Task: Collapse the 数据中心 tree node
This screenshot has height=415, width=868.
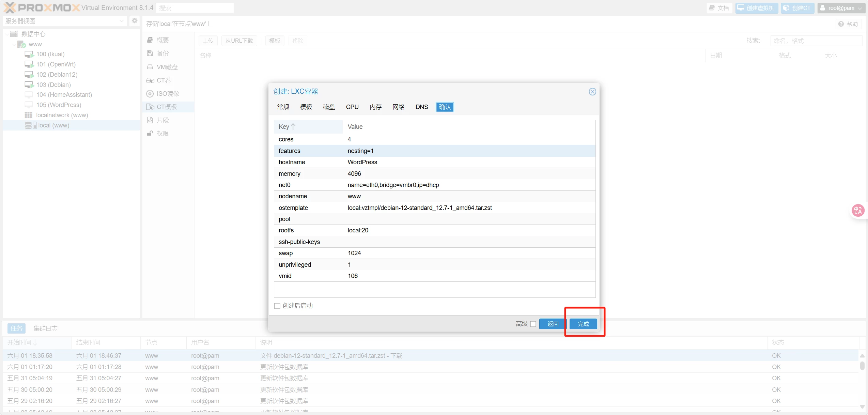Action: pos(7,34)
